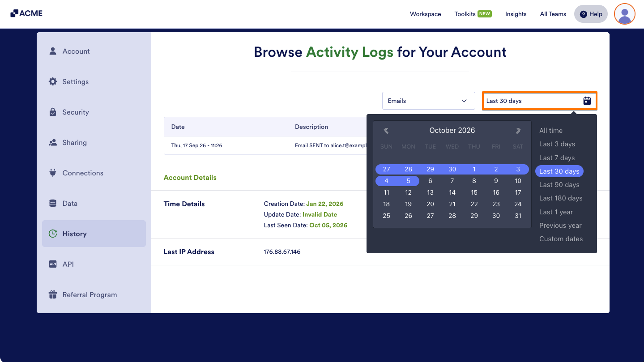Click the ACME logo
644x362 pixels.
(x=26, y=13)
